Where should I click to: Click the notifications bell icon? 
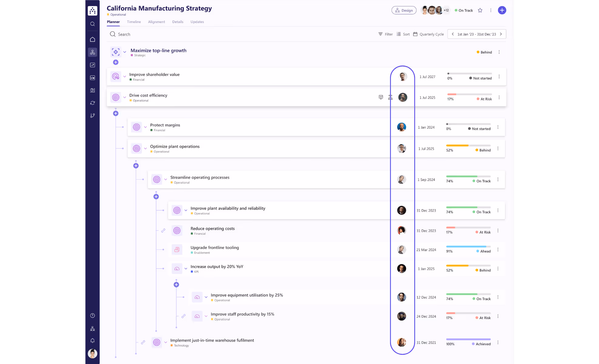click(x=93, y=341)
